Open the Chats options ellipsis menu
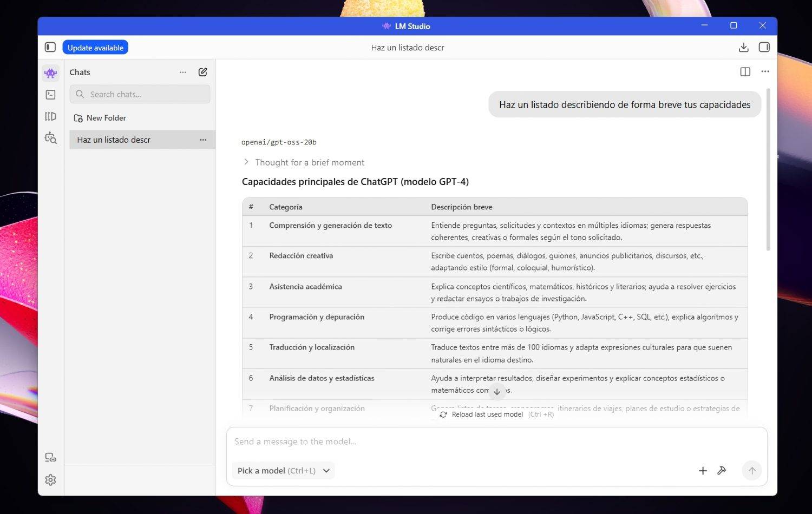Screen dimensions: 812x514 (183, 72)
